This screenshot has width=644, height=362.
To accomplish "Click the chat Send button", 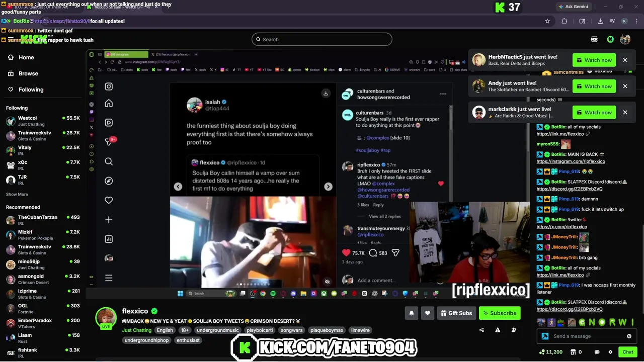I will 627,352.
